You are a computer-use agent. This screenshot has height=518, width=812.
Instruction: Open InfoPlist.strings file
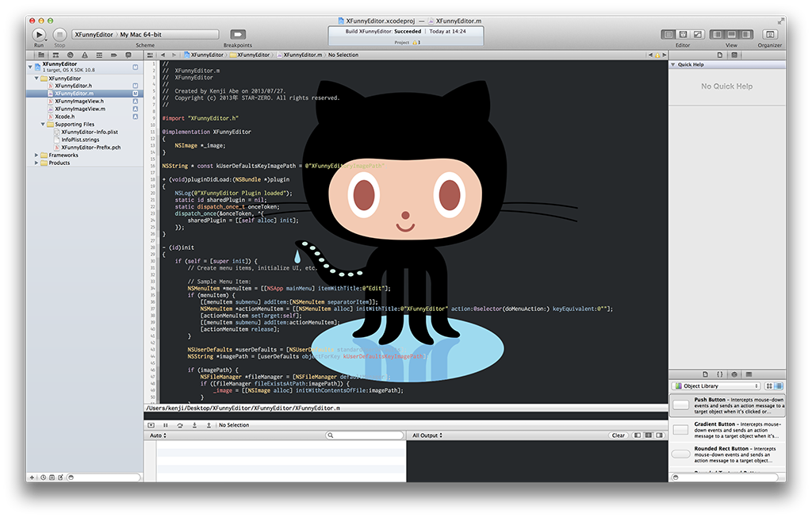click(x=80, y=140)
